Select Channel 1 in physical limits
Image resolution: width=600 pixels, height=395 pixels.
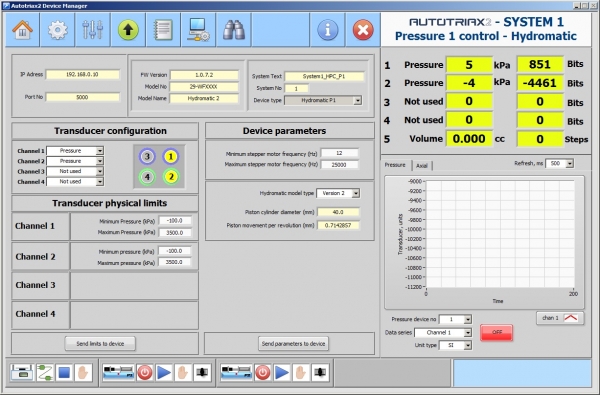point(40,226)
